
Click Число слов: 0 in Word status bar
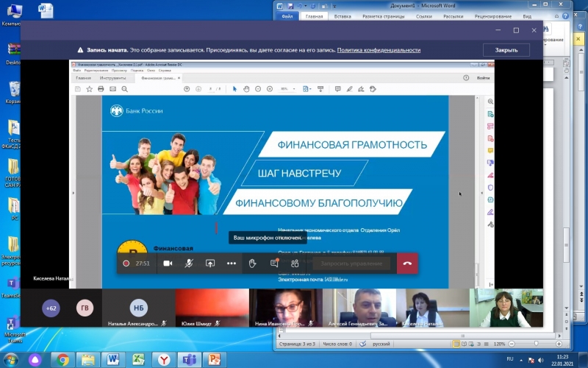coord(337,344)
